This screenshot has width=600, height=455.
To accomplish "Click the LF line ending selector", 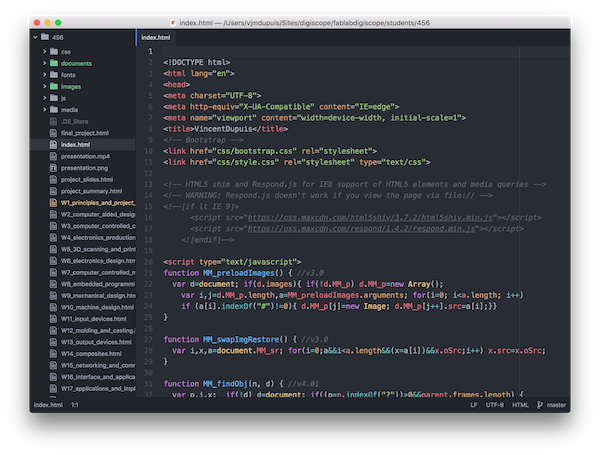I will 474,405.
